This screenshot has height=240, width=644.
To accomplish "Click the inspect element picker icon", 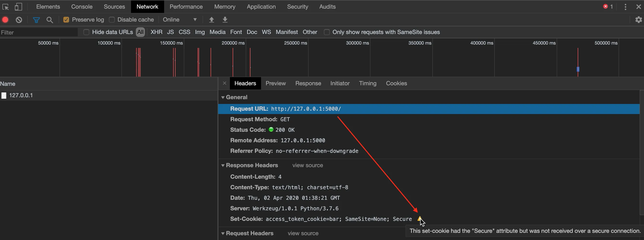I will [6, 7].
